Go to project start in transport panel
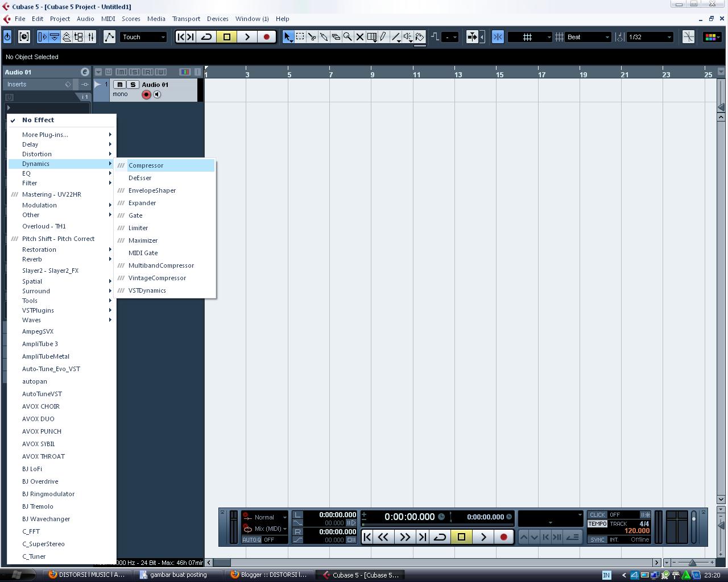 [367, 537]
